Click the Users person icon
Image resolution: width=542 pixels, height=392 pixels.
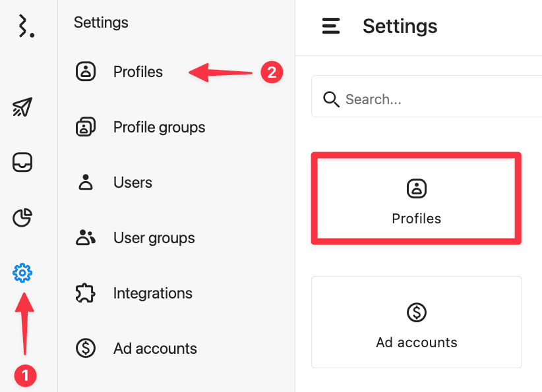click(x=85, y=182)
